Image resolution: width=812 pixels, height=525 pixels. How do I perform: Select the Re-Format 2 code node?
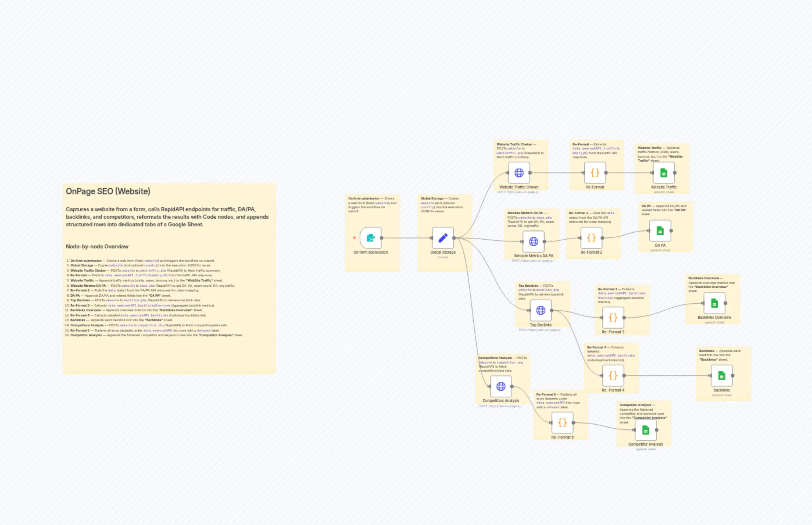tap(592, 239)
